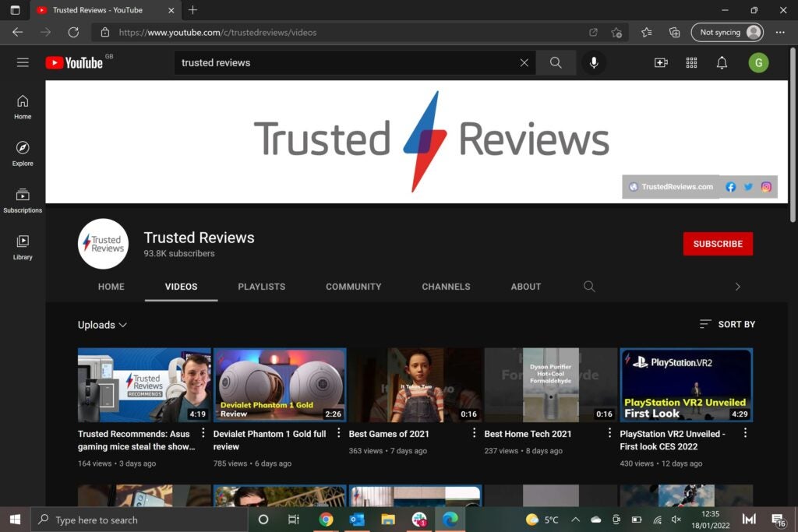Show hidden system tray icons
Screen dimensions: 798x532
click(575, 520)
